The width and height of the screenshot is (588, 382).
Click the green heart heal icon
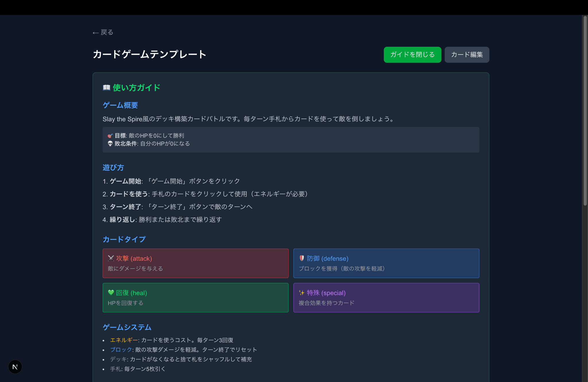pos(111,293)
